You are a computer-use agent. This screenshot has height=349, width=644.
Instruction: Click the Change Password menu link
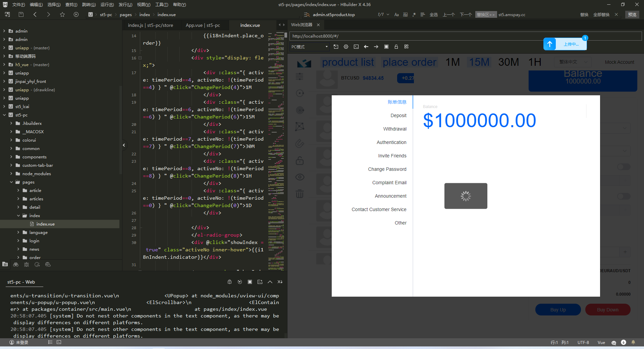point(387,169)
